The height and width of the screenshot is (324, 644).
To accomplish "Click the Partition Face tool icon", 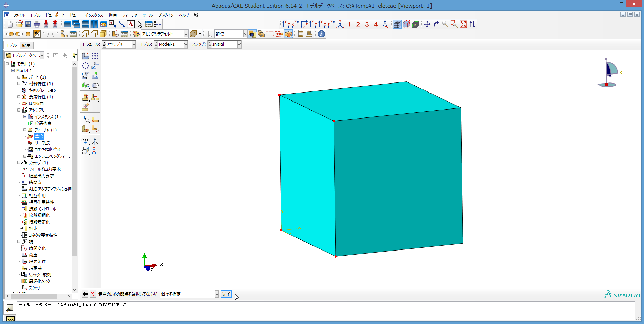I will tap(95, 120).
